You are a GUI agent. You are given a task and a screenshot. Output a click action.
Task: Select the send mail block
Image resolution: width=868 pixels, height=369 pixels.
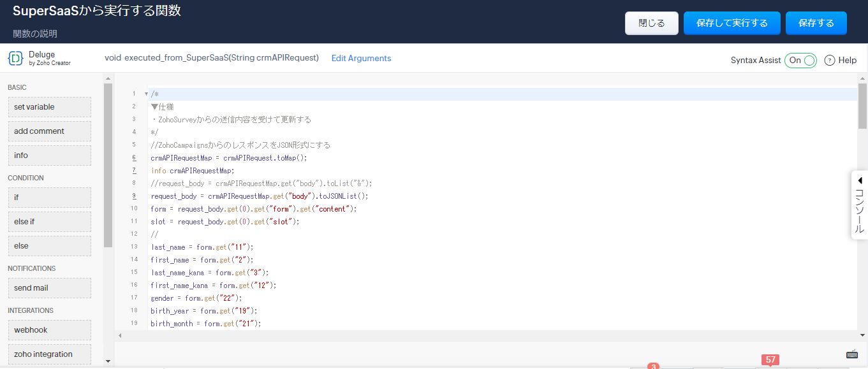(50, 288)
